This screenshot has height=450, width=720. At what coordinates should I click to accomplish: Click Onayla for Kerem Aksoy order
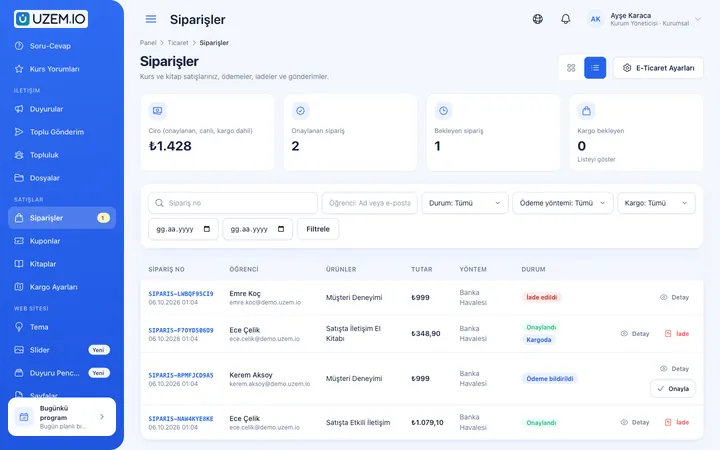point(673,388)
